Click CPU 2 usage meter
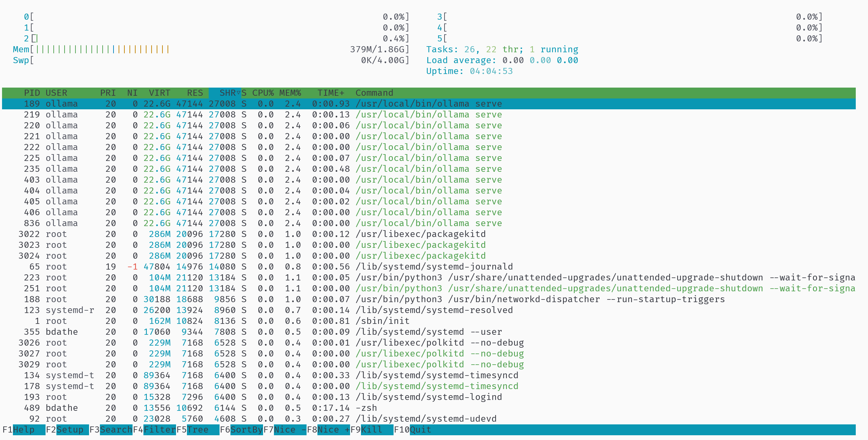868x440 pixels. point(216,38)
